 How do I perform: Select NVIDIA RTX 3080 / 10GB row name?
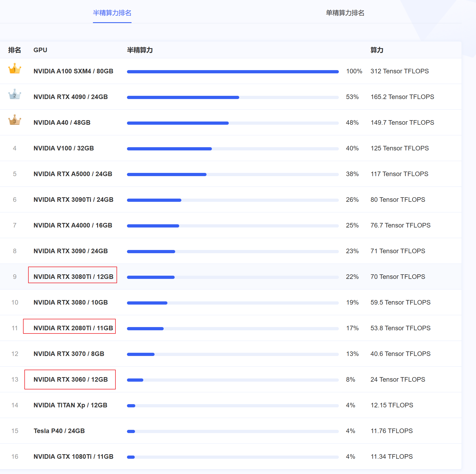pos(71,302)
